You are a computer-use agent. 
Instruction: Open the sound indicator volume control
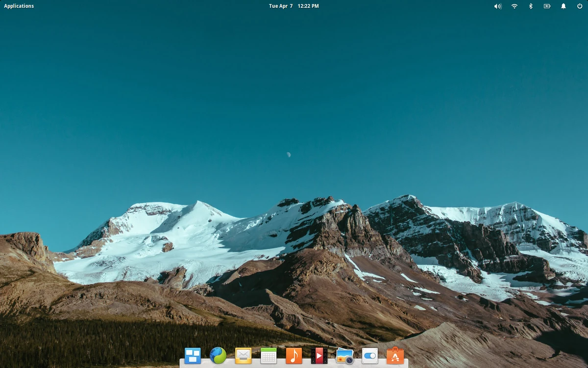click(497, 6)
